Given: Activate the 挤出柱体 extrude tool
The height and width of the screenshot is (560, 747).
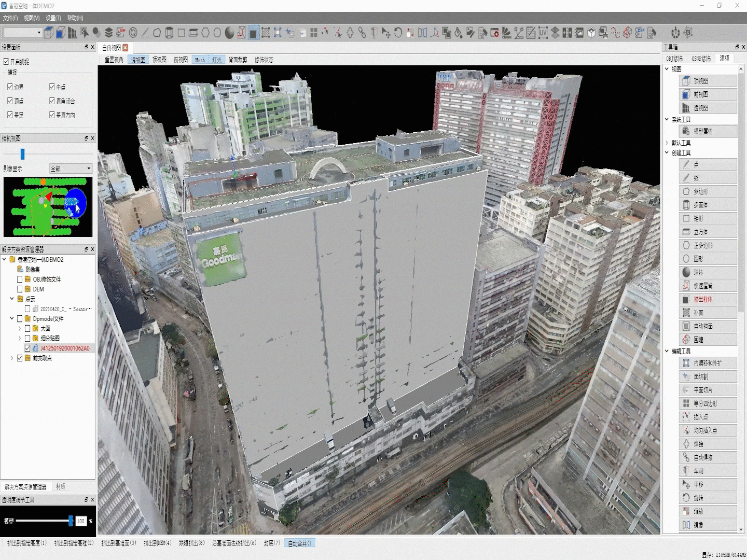Looking at the screenshot, I should coord(708,299).
